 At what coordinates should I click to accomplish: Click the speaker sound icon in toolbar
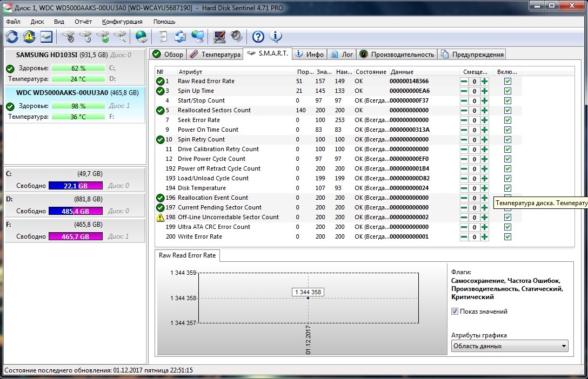(237, 37)
